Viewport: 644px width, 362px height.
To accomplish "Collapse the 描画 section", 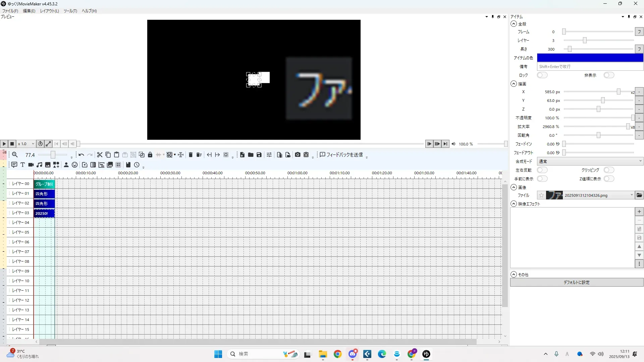I will point(514,84).
